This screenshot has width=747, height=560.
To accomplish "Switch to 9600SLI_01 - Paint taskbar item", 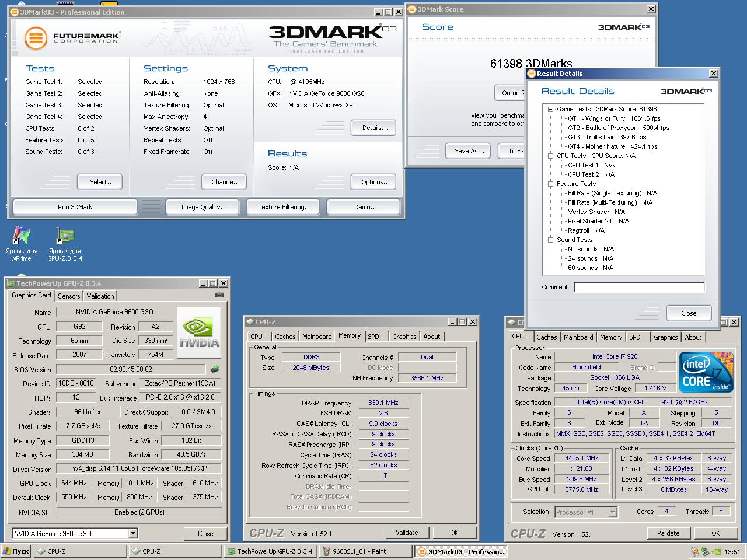I will pos(366,551).
